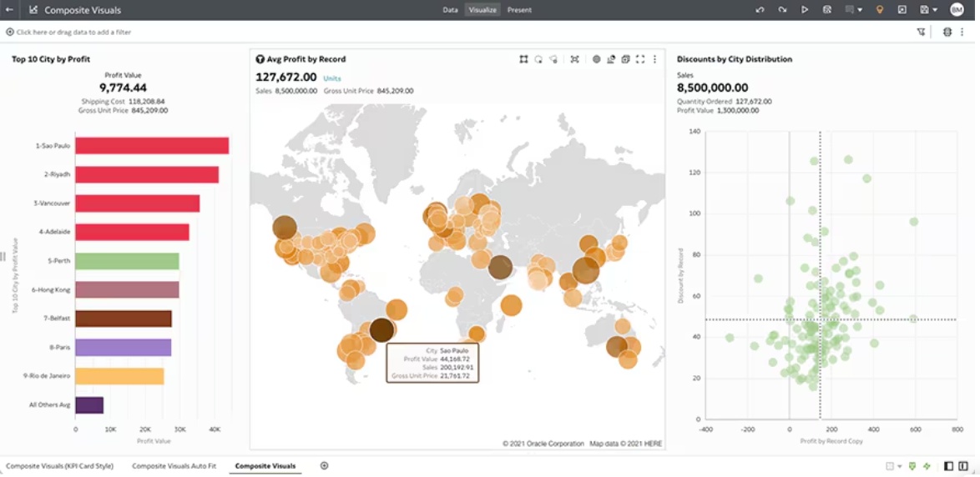
Task: Click the Units link under 127,672.00
Action: [x=332, y=78]
